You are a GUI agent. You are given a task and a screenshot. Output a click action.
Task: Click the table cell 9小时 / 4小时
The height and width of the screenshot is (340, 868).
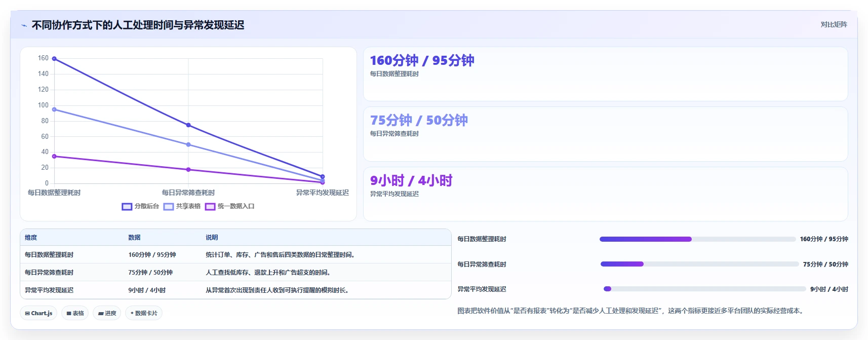click(x=147, y=290)
